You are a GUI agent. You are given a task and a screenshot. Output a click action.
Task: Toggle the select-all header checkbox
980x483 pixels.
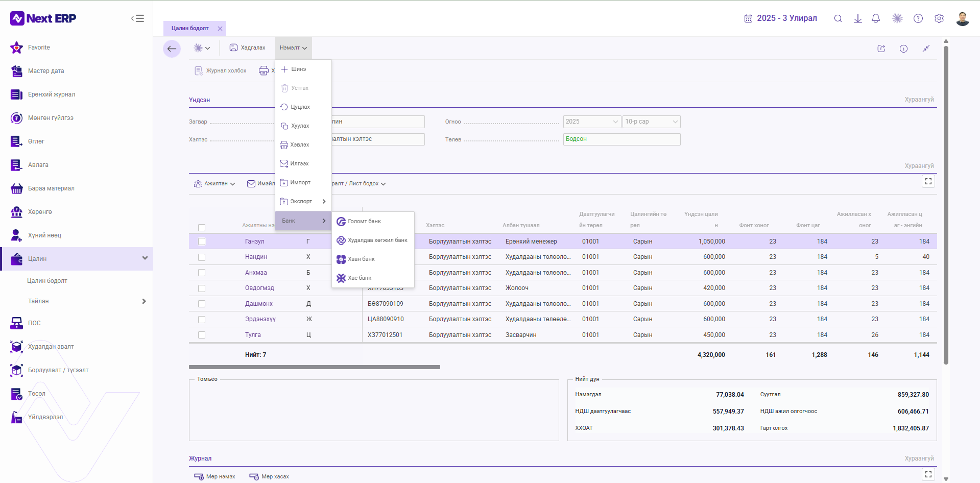202,228
